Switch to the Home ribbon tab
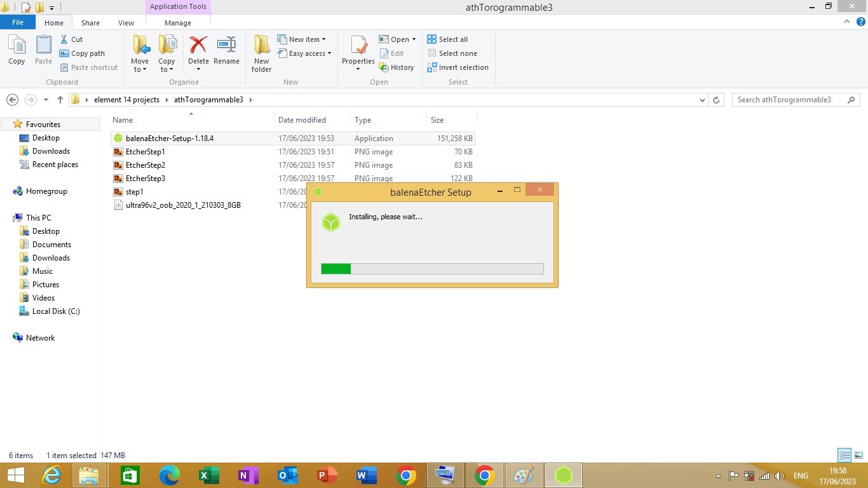868x488 pixels. 54,23
